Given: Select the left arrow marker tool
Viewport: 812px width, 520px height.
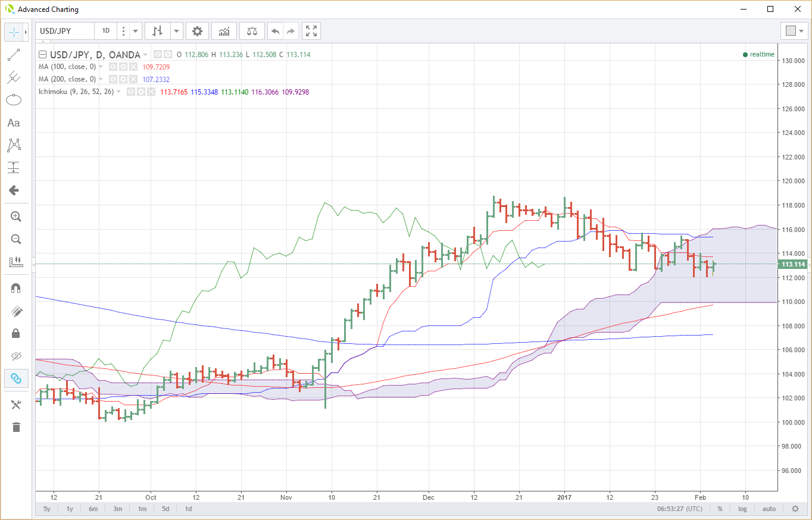Looking at the screenshot, I should (x=13, y=190).
